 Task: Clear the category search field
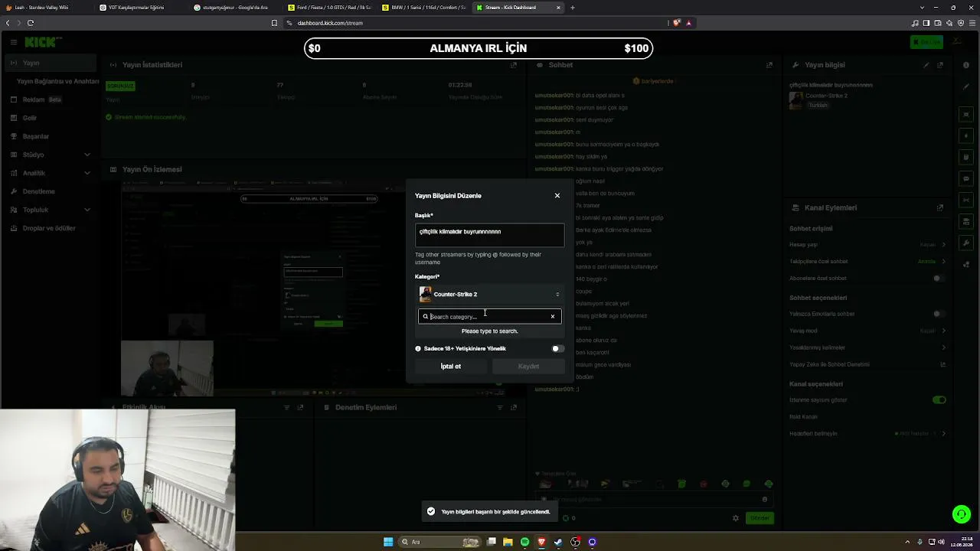[553, 317]
